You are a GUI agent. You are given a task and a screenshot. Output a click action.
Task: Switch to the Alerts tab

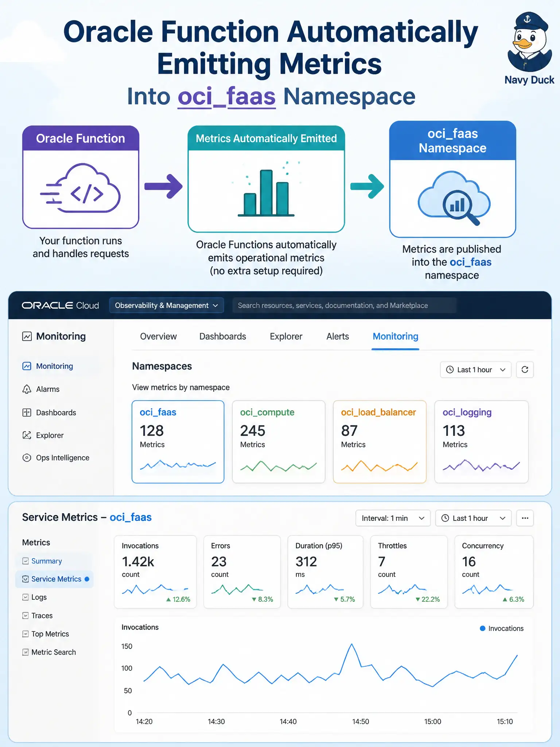click(x=338, y=336)
